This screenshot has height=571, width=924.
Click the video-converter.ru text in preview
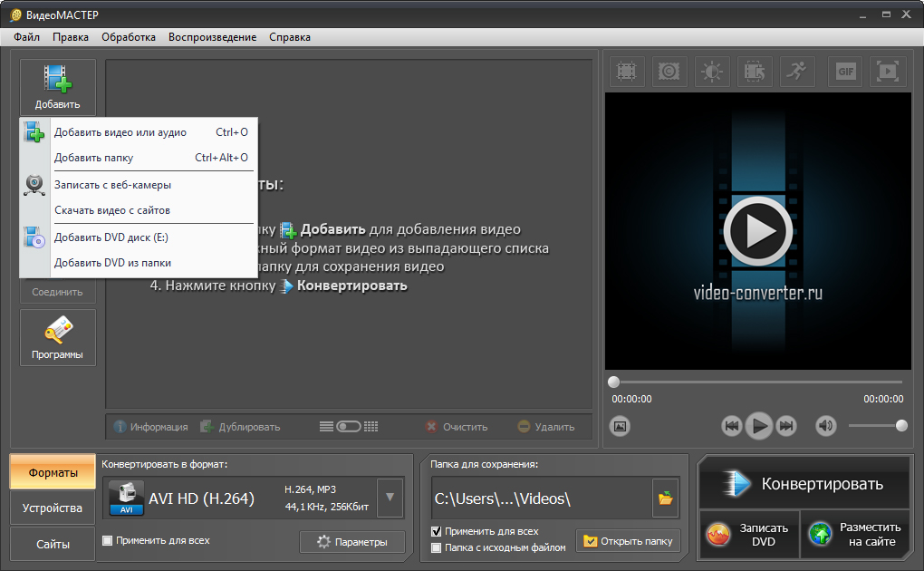tap(758, 293)
